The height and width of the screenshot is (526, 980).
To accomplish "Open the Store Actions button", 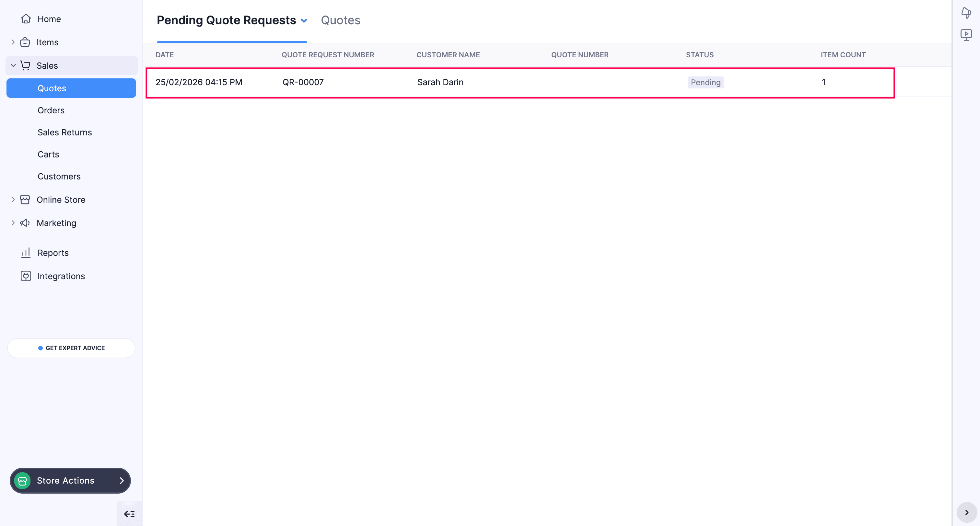I will tap(70, 480).
